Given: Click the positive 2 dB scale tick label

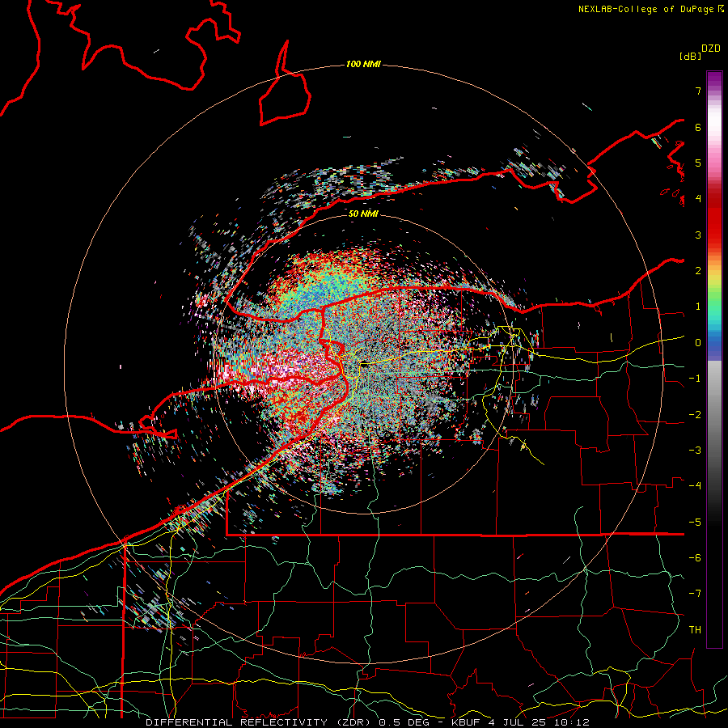Looking at the screenshot, I should (698, 271).
